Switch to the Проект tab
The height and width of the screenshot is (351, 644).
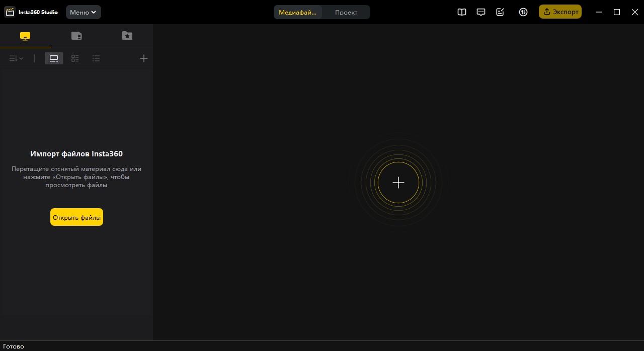pyautogui.click(x=346, y=12)
